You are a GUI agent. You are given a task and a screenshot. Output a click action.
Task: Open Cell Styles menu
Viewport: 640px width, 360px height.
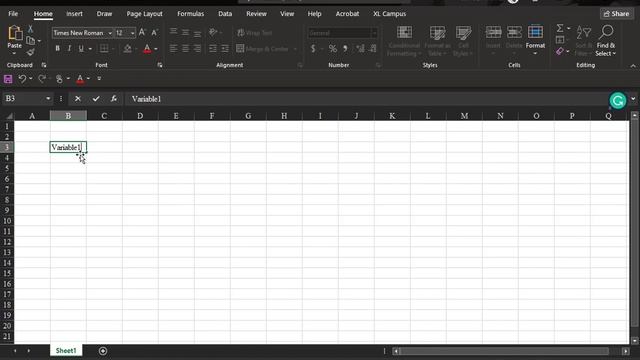[463, 41]
